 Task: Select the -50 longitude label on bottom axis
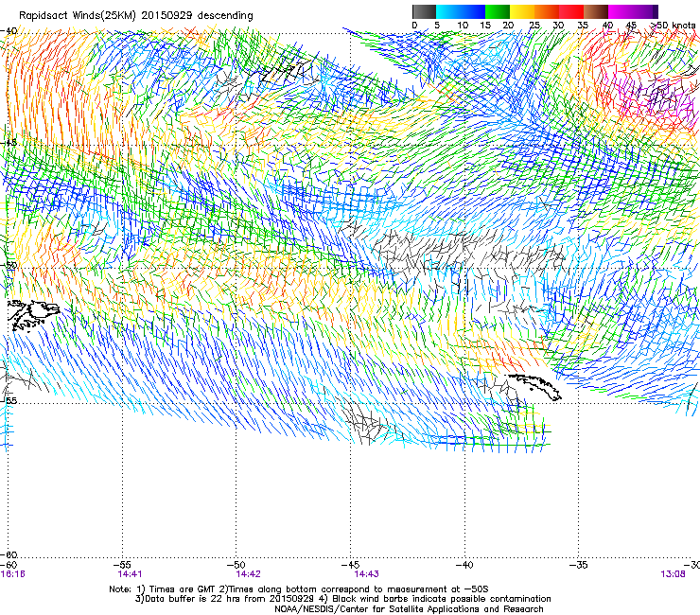pos(238,565)
